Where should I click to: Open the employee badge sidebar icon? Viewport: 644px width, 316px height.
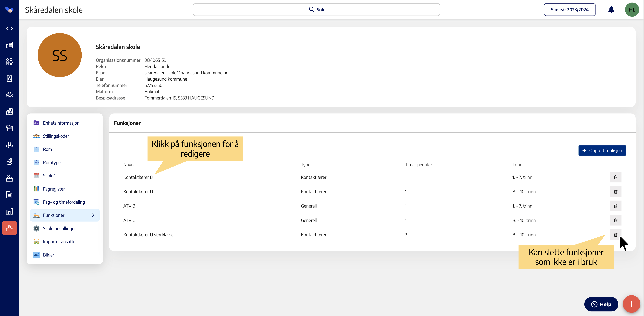10,78
